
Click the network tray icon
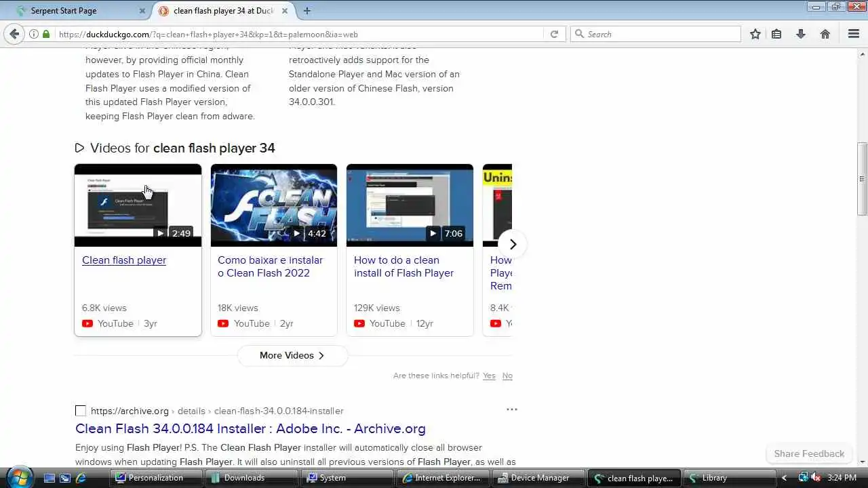click(x=803, y=477)
